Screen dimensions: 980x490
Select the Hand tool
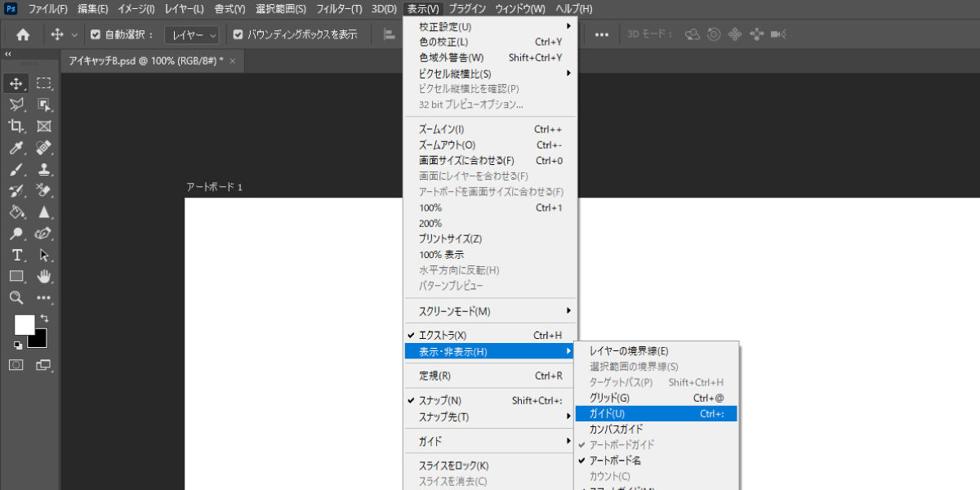click(44, 276)
